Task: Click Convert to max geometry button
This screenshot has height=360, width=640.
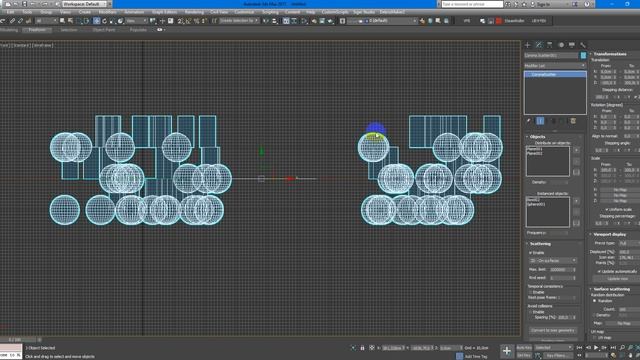Action: pos(553,331)
